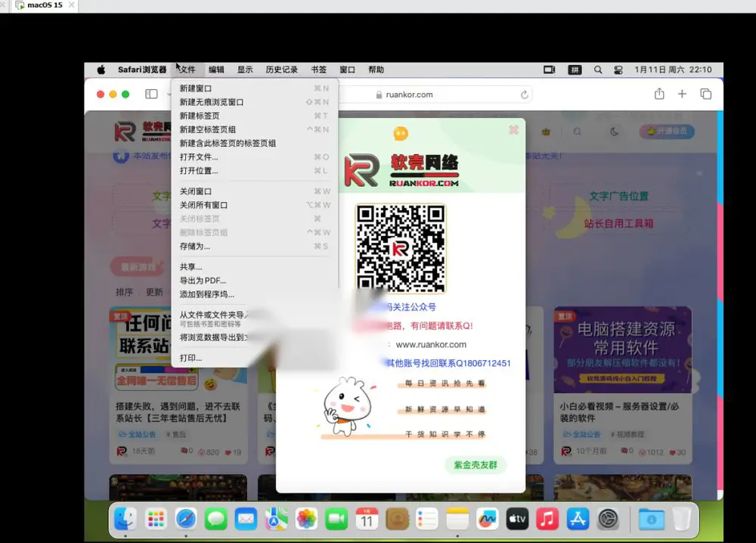Select 关闭所有窗口 in the menu
This screenshot has width=756, height=543.
coord(255,205)
